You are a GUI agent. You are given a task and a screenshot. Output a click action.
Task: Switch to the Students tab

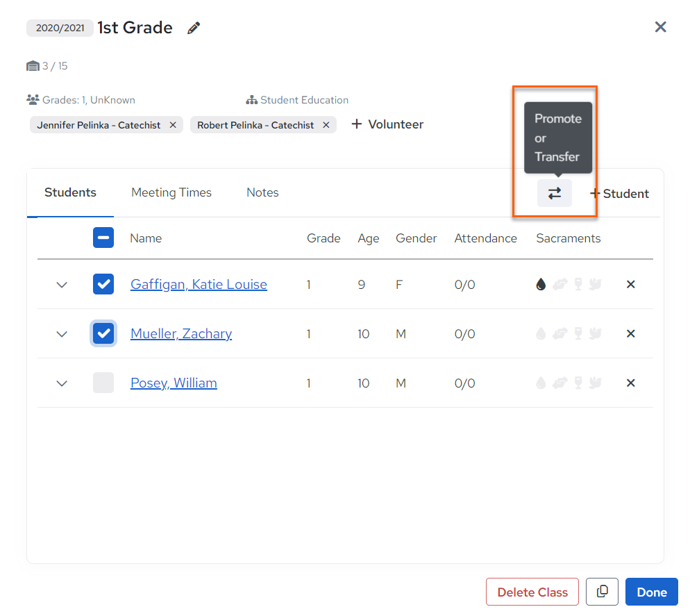[x=70, y=192]
